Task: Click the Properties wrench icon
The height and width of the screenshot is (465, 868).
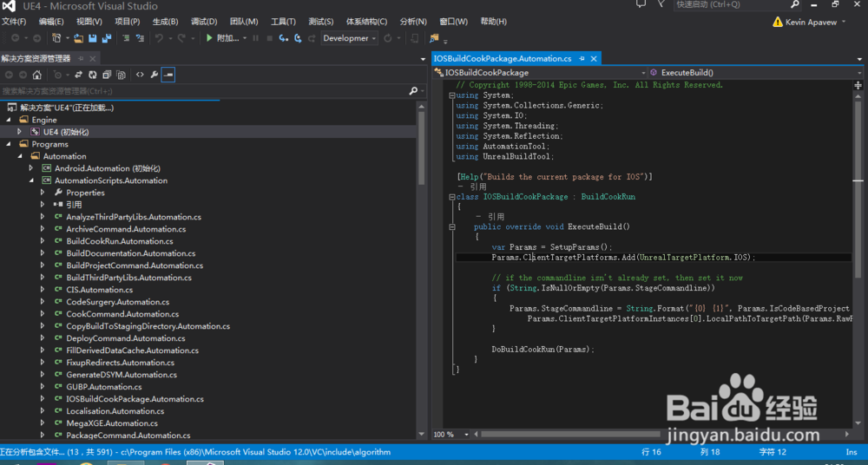Action: click(x=155, y=75)
